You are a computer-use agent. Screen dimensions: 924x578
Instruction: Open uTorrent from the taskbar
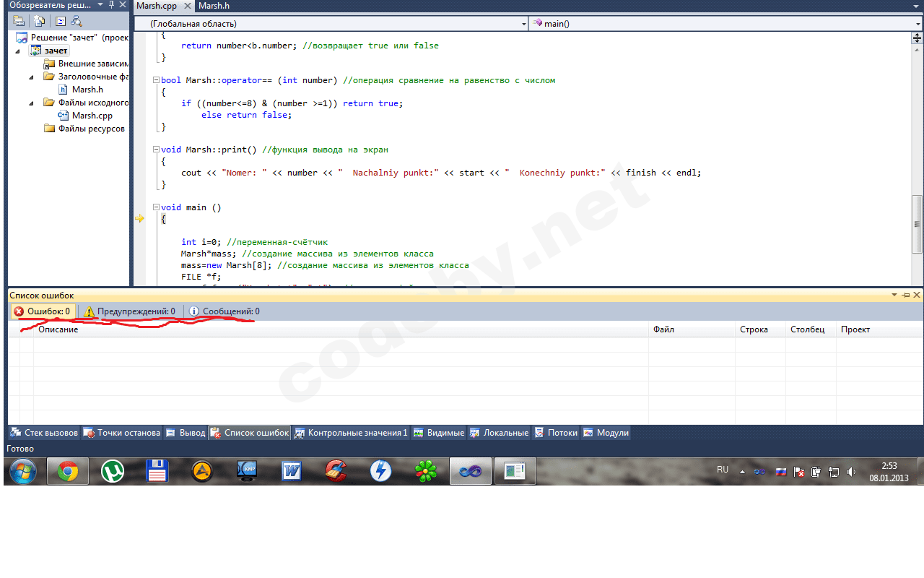click(113, 471)
